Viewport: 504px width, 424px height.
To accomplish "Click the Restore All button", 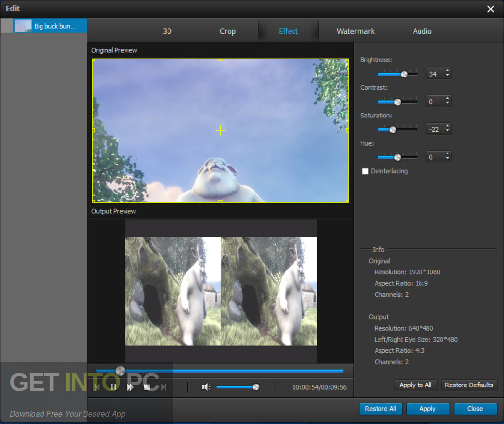I will (380, 409).
